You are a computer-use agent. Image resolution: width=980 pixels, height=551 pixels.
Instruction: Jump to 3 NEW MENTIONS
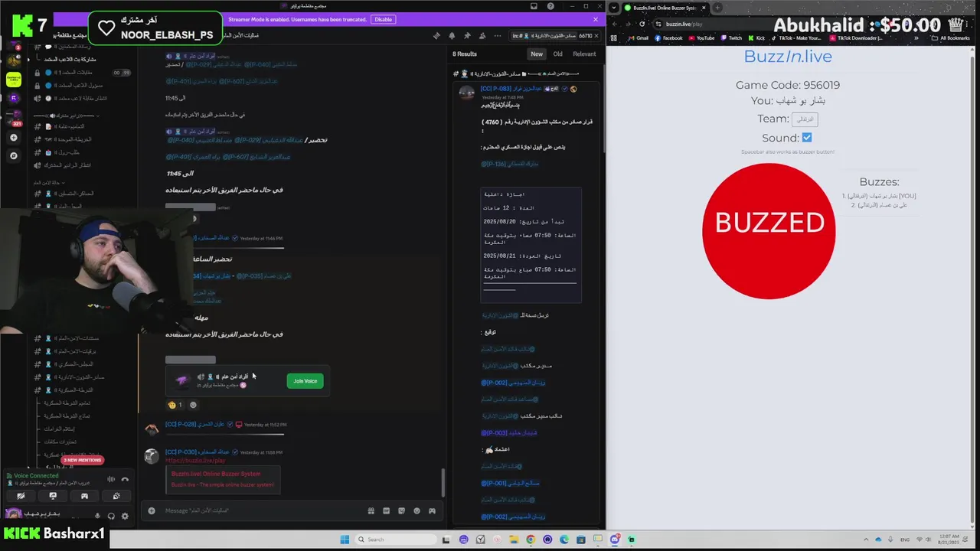click(x=83, y=460)
